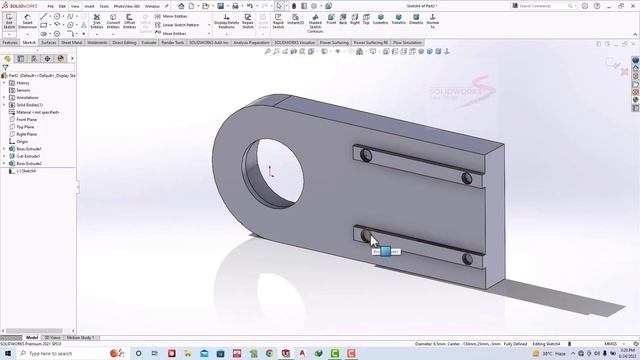Click the Save icon in title bar
This screenshot has width=640, height=360.
(x=220, y=6)
